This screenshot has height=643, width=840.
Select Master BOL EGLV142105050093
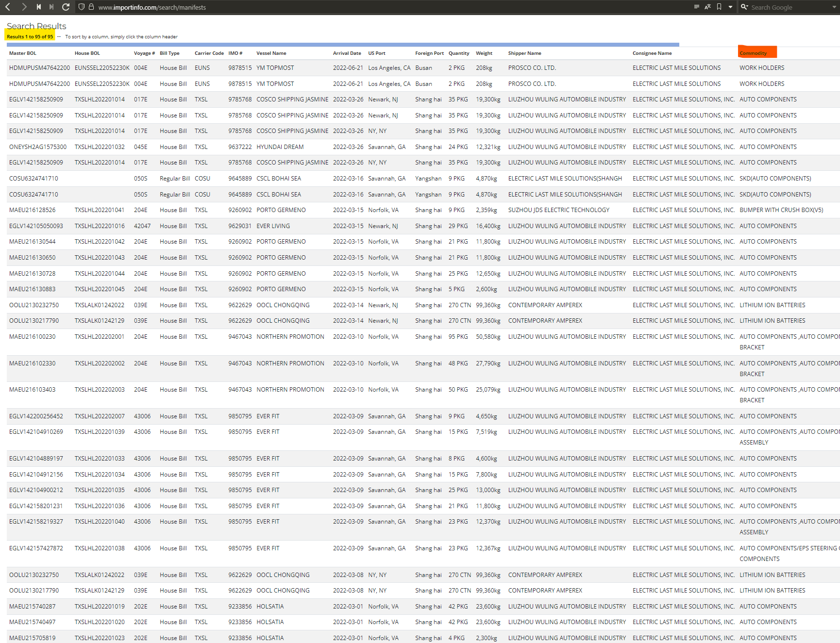click(x=36, y=226)
